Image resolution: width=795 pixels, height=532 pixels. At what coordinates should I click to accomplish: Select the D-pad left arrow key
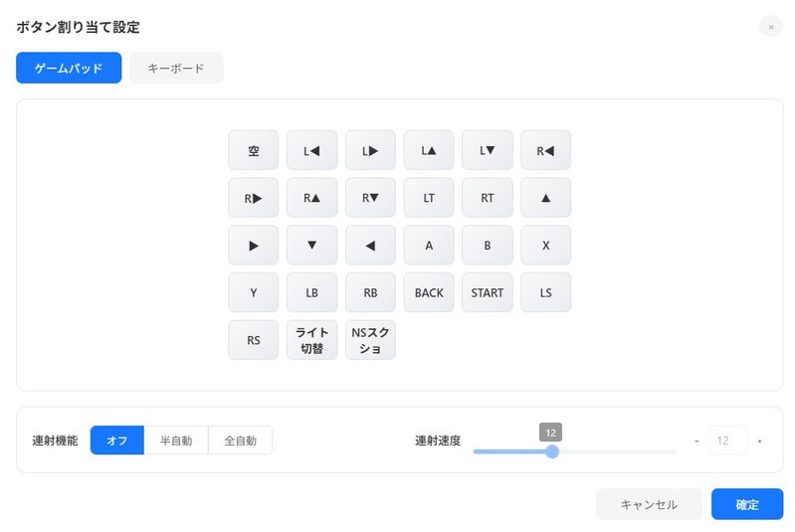(x=370, y=246)
